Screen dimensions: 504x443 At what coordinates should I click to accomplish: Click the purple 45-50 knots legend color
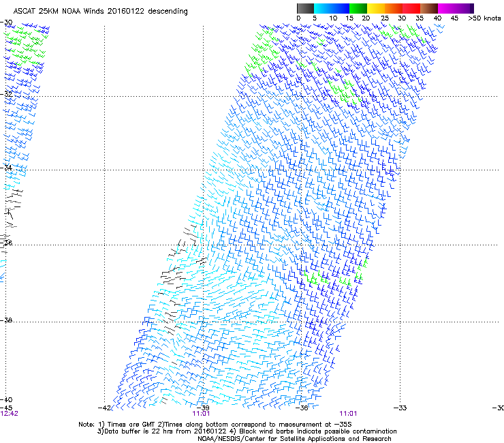pyautogui.click(x=464, y=8)
